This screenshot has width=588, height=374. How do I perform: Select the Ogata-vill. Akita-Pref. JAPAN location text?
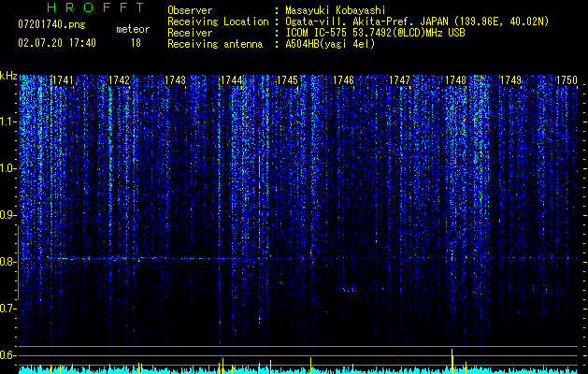pyautogui.click(x=417, y=22)
